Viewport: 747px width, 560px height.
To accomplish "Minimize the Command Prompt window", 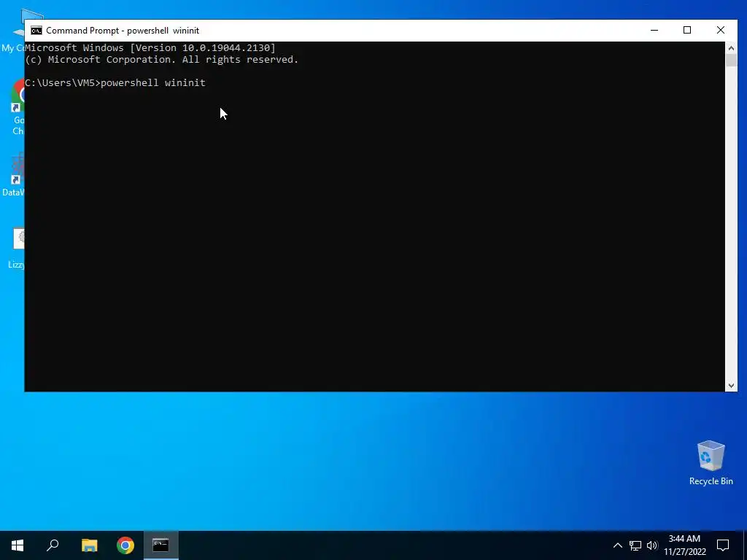I will pos(654,31).
